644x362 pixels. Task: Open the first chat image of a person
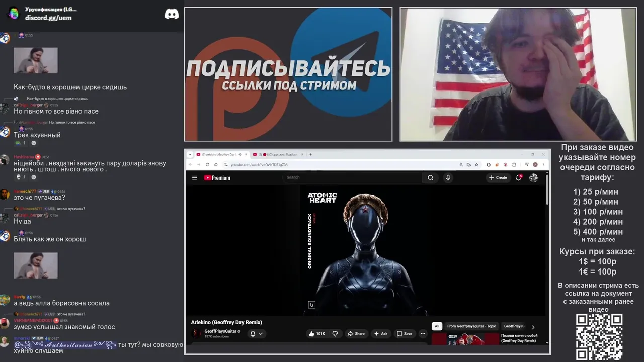(x=36, y=60)
